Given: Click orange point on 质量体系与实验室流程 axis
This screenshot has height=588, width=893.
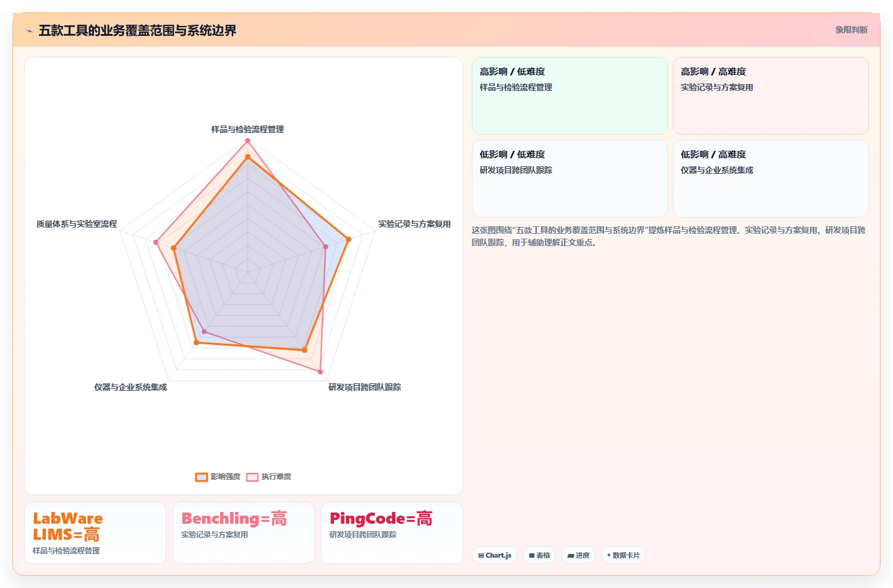Looking at the screenshot, I should [x=174, y=249].
